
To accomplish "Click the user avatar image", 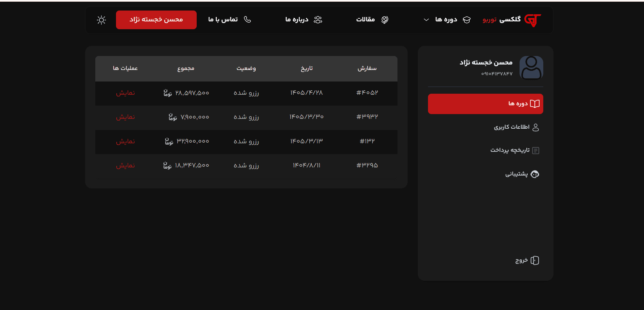I will pos(531,68).
